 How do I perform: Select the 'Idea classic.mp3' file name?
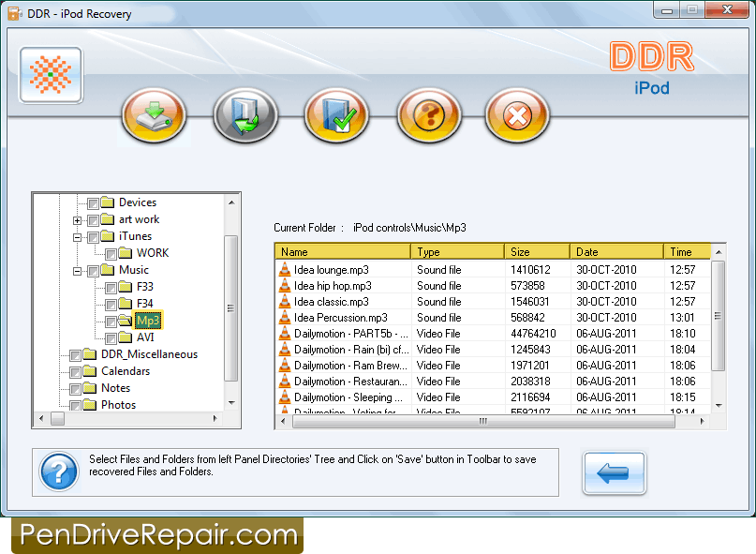pyautogui.click(x=332, y=302)
